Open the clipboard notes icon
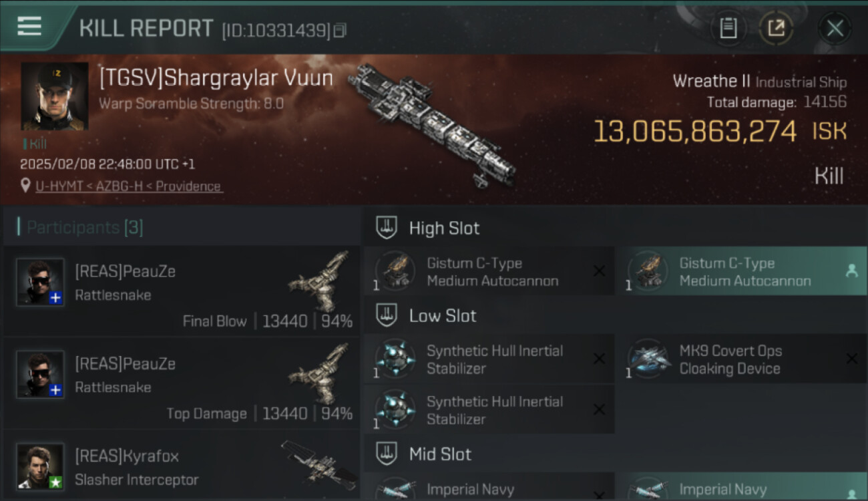Screen dimensions: 868x501 728,28
